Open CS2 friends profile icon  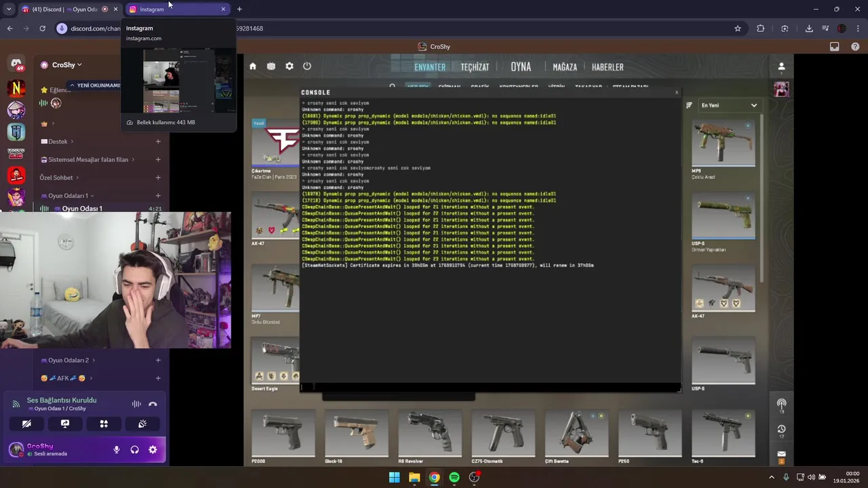[x=781, y=66]
